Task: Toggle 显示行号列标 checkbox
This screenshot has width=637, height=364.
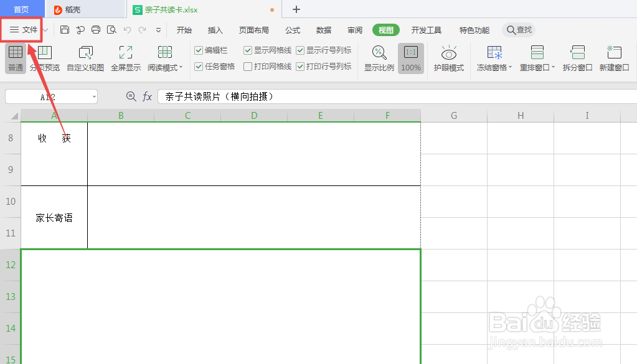Action: pyautogui.click(x=300, y=50)
